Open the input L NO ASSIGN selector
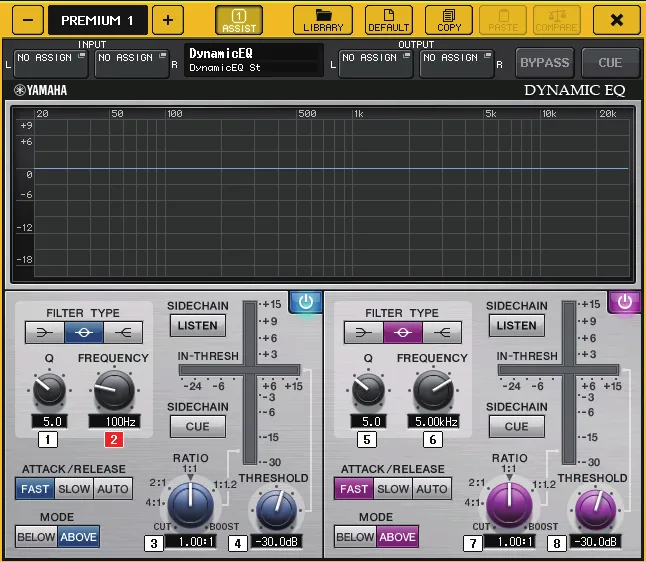The image size is (646, 562). (x=51, y=63)
